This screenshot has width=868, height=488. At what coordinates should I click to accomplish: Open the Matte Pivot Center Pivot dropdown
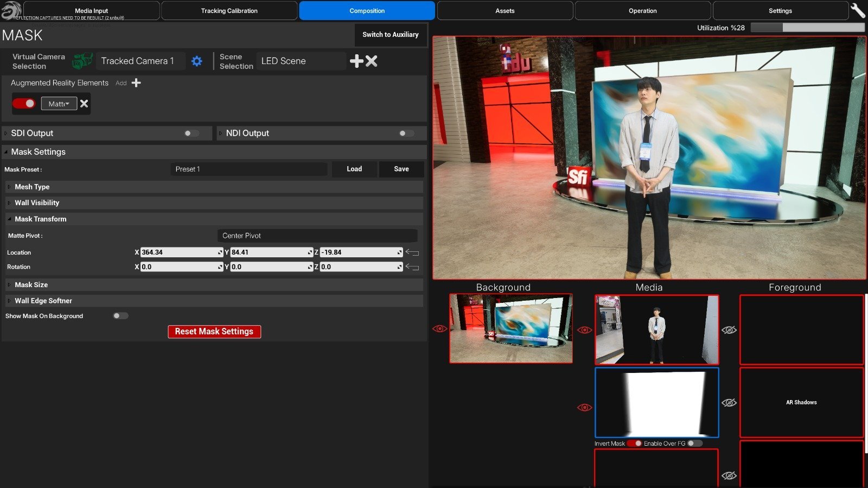(317, 236)
